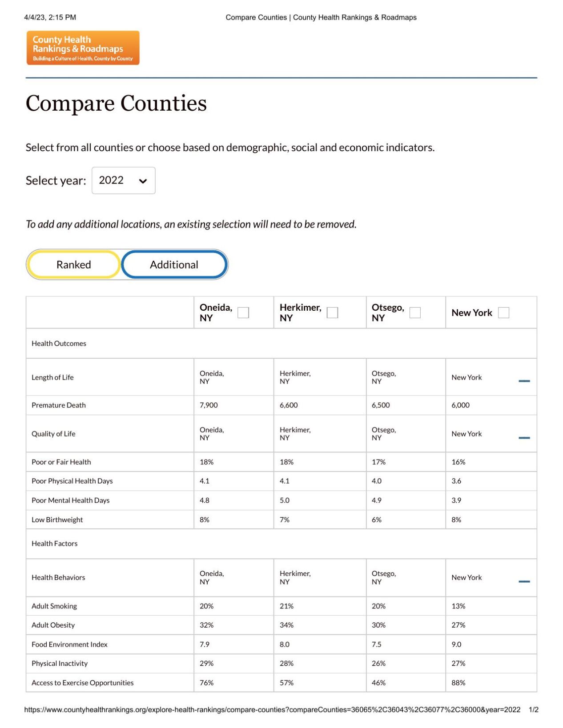
Task: Click the Food Environment Index label
Action: [70, 644]
